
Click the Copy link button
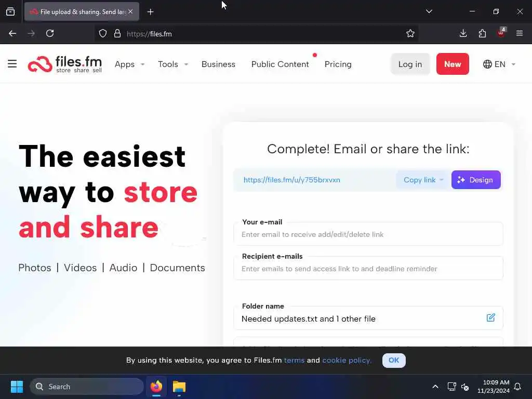point(419,180)
